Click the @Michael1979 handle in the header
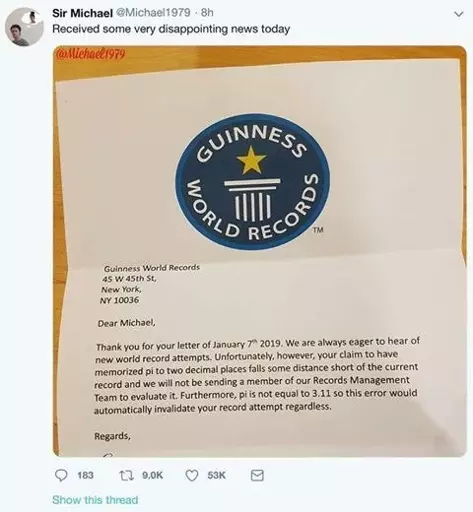This screenshot has height=512, width=473. tap(153, 13)
